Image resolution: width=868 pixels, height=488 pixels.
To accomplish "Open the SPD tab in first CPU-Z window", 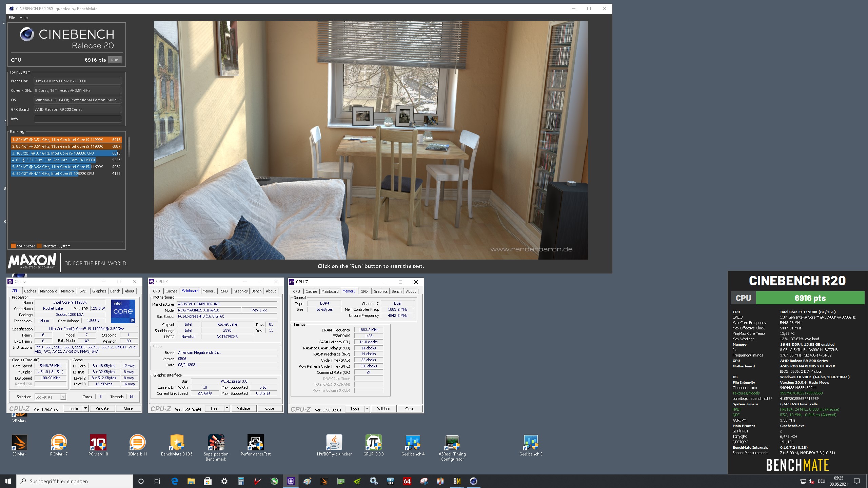I will tap(83, 291).
